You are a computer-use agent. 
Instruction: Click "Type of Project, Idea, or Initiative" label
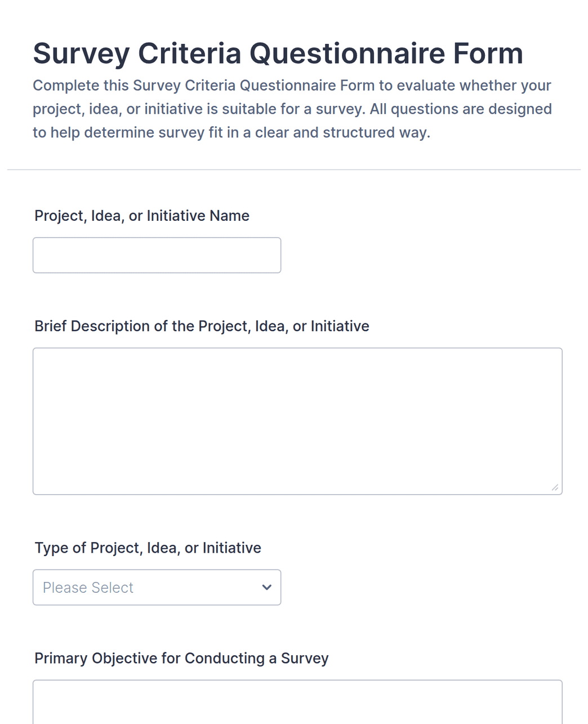[148, 548]
